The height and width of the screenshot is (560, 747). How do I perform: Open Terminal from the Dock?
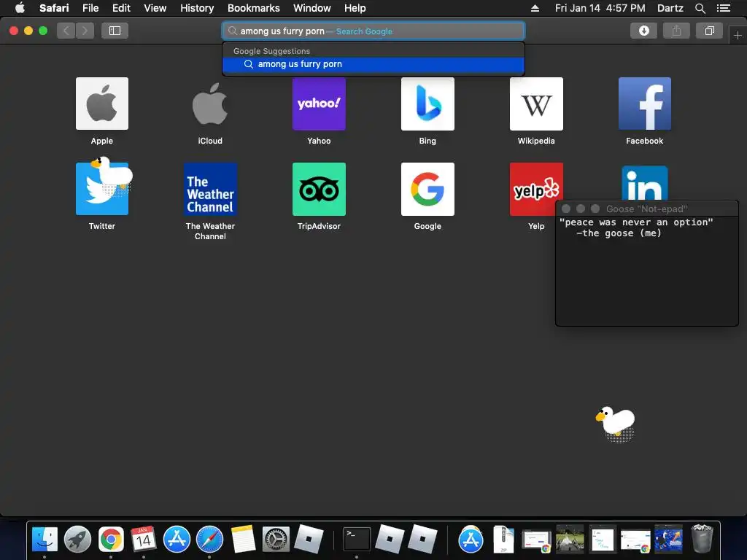[357, 540]
